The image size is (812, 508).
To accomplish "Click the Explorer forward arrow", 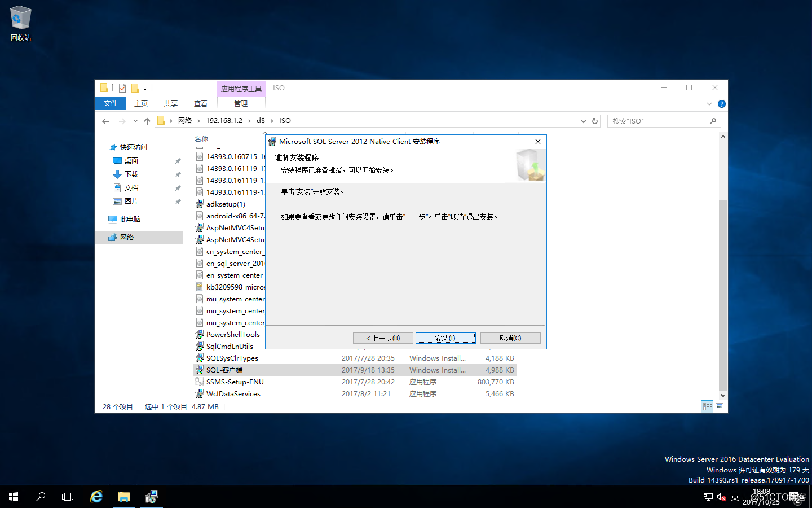I will [122, 121].
